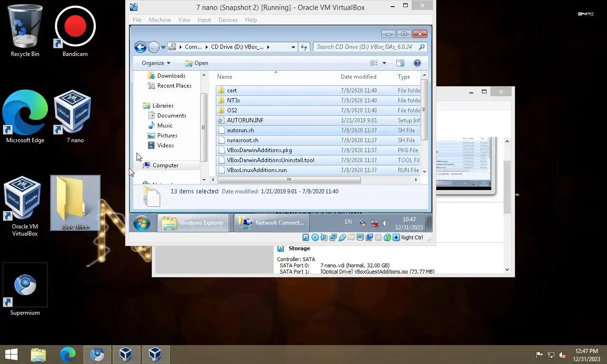Open the VirtualBox Input menu
607x364 pixels.
204,20
